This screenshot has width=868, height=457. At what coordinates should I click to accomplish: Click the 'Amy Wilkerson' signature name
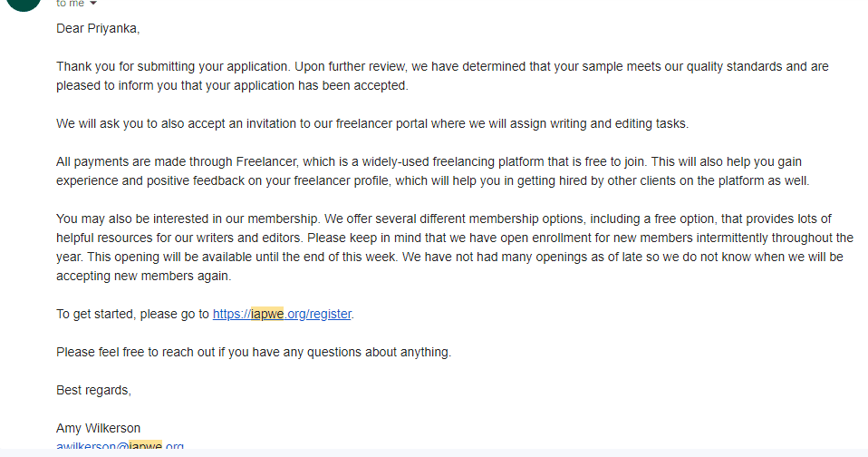98,428
